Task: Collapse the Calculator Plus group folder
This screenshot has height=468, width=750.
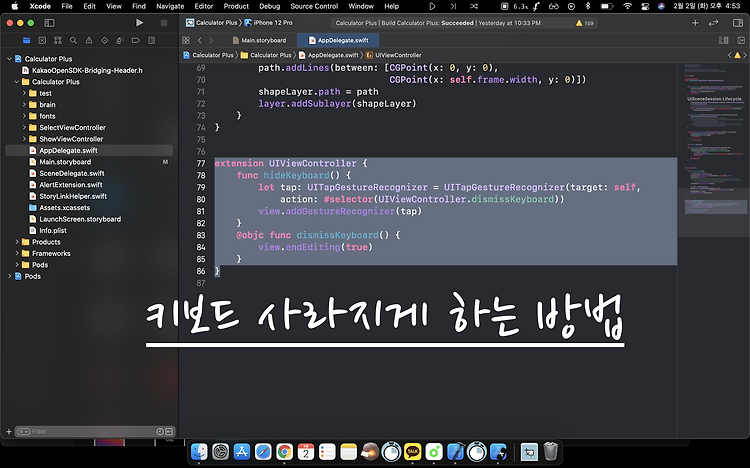Action: (17, 82)
